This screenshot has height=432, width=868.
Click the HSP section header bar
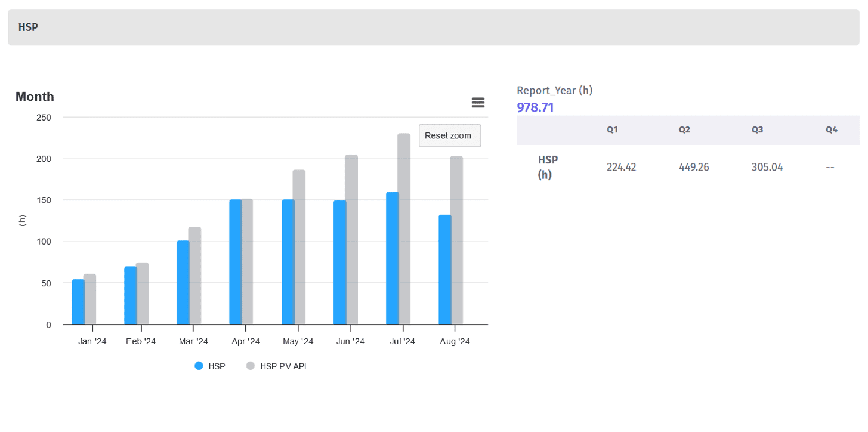pyautogui.click(x=434, y=27)
